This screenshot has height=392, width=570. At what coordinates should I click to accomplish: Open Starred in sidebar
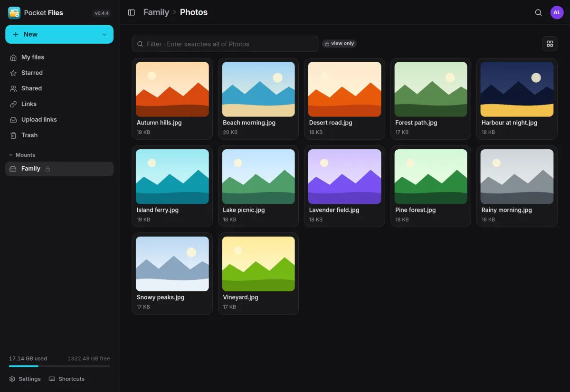click(x=59, y=73)
